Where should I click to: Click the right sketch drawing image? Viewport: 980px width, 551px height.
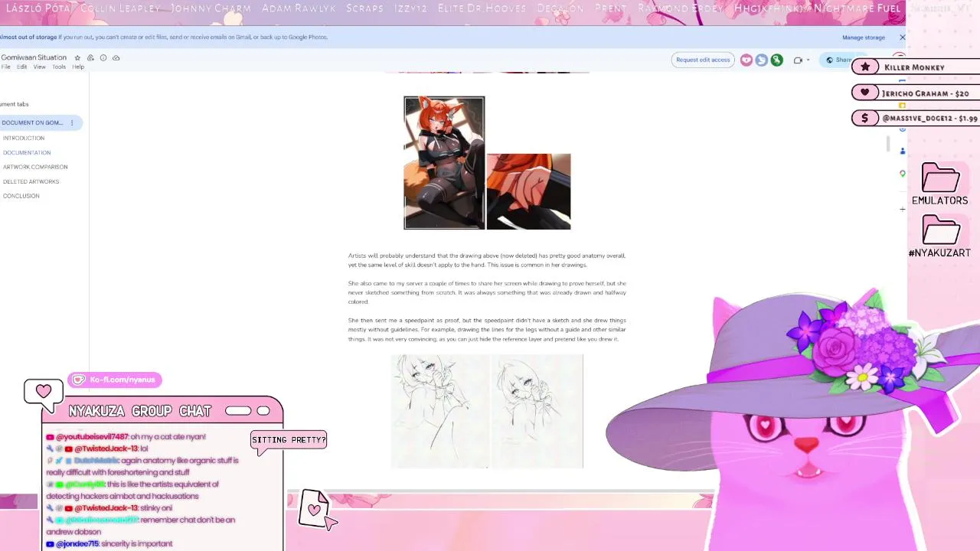[x=537, y=411]
